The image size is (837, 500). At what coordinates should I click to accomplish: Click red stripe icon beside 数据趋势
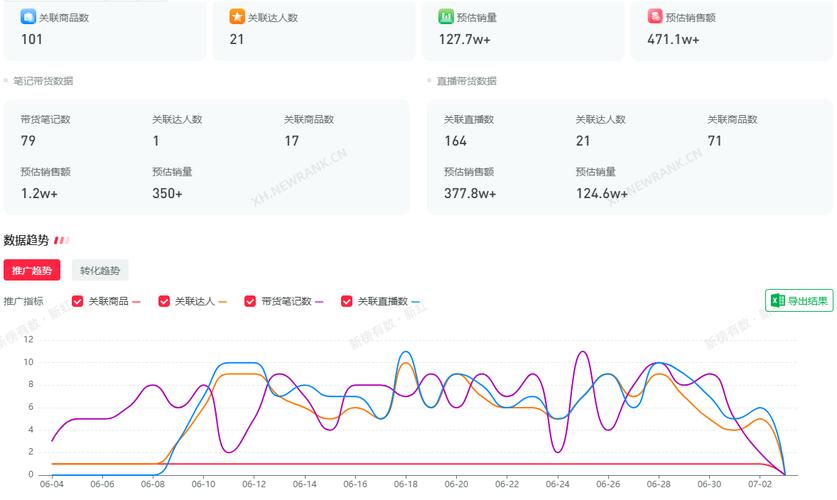(61, 240)
